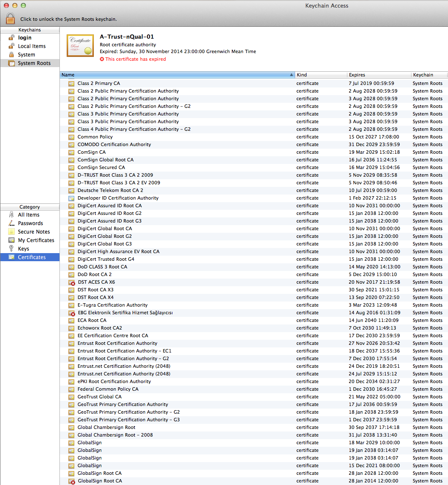The height and width of the screenshot is (485, 448).
Task: Click the Certificates category icon
Action: [11, 257]
